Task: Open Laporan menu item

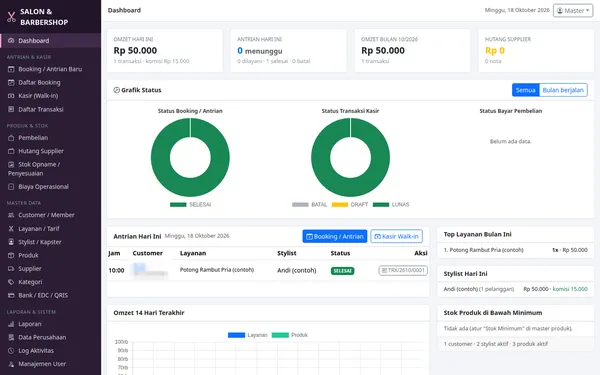Action: click(x=51, y=324)
